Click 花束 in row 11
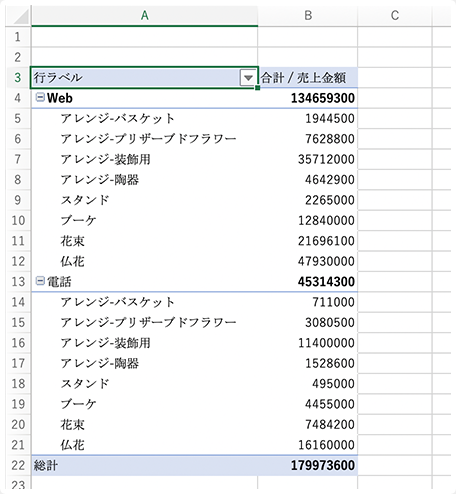The image size is (456, 494). (x=72, y=241)
